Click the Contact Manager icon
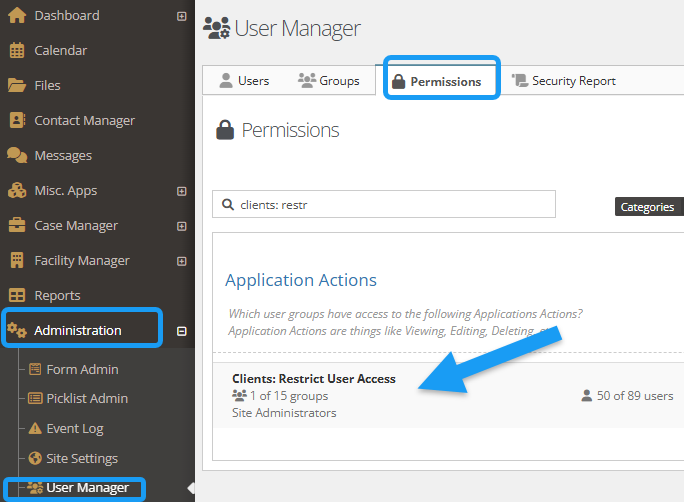Viewport: 684px width, 502px height. (16, 120)
